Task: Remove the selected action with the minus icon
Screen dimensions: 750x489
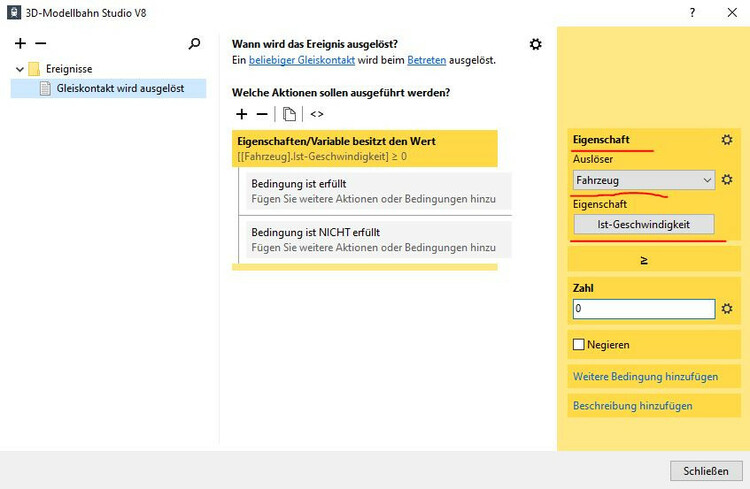Action: (262, 114)
